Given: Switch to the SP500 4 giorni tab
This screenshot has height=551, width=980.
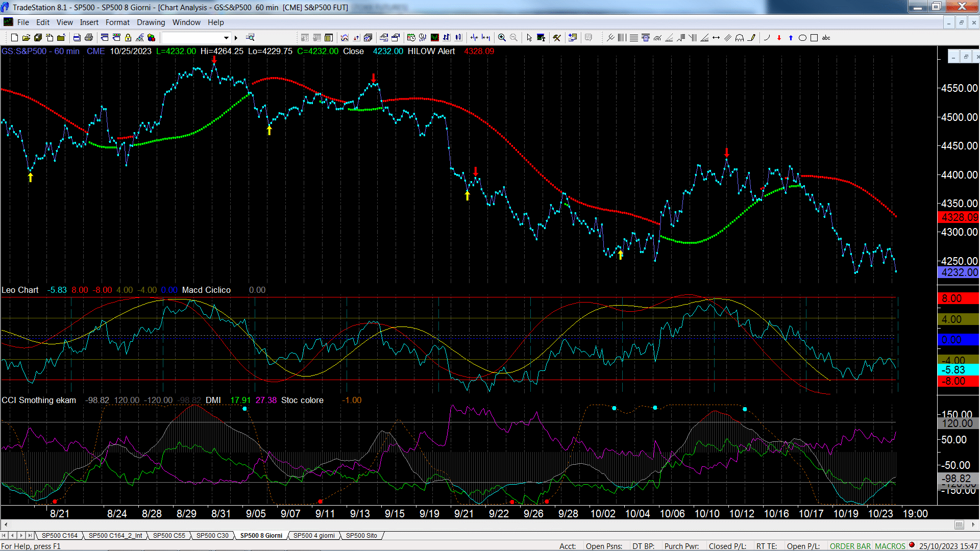Looking at the screenshot, I should tap(314, 535).
